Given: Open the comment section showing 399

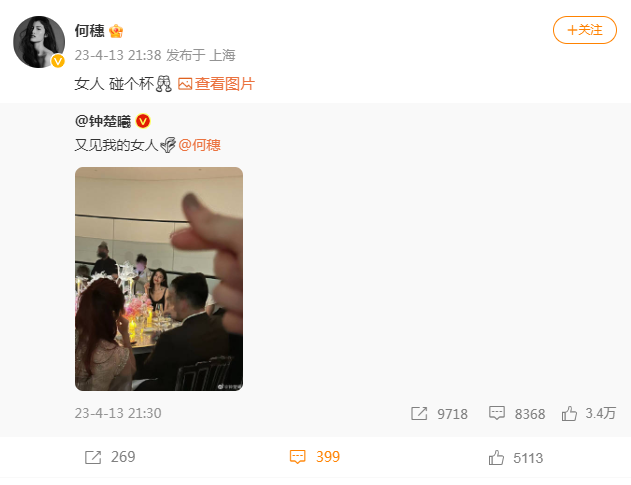Looking at the screenshot, I should [x=315, y=457].
